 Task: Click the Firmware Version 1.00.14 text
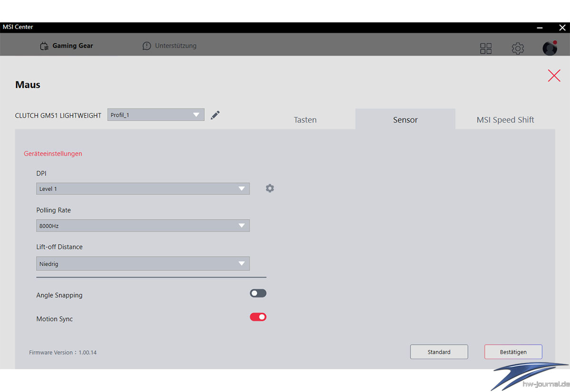tap(63, 353)
